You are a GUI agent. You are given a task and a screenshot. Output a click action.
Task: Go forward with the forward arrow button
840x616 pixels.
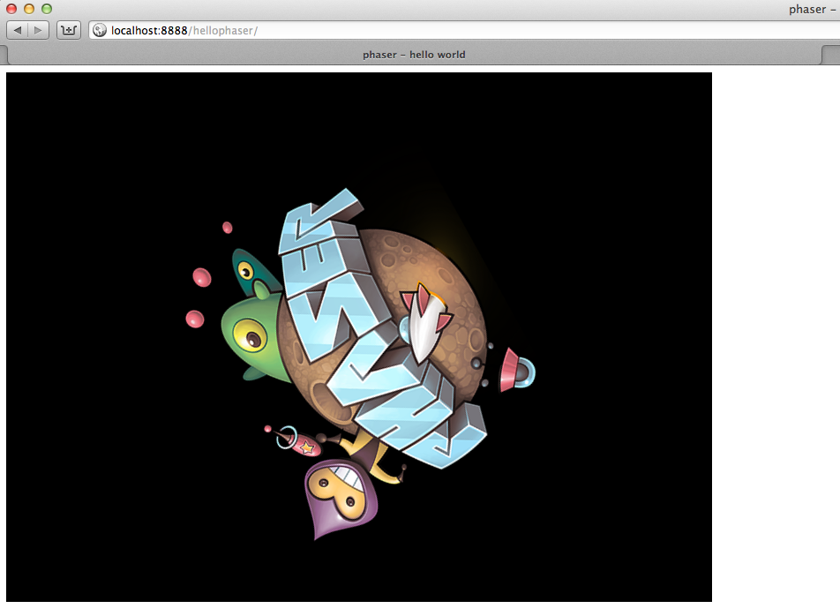38,30
